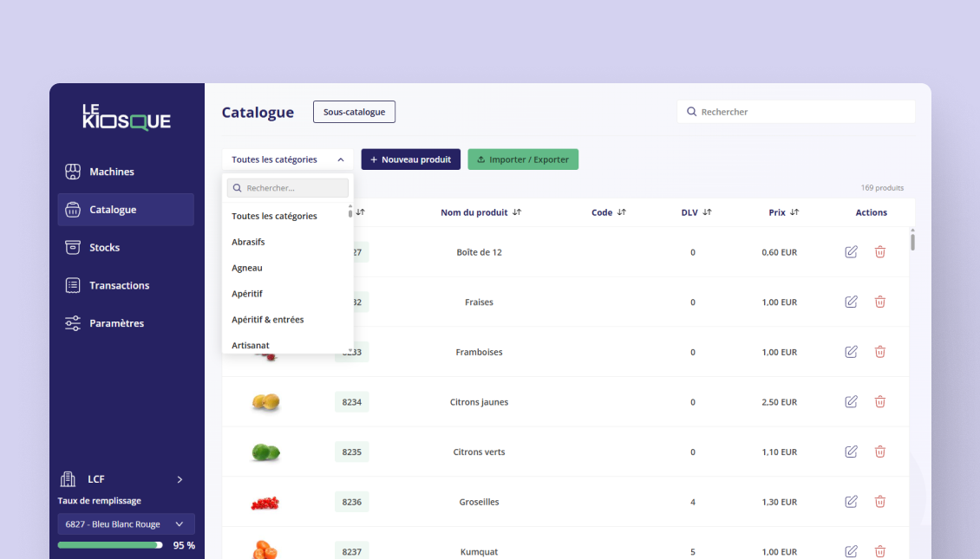
Task: Click the magnifier icon in top search
Action: pos(691,112)
